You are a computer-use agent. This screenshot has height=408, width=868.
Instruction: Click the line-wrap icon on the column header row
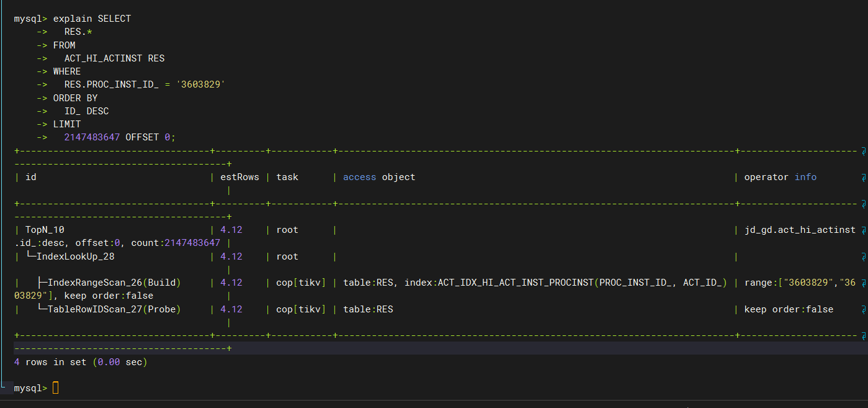coord(863,178)
